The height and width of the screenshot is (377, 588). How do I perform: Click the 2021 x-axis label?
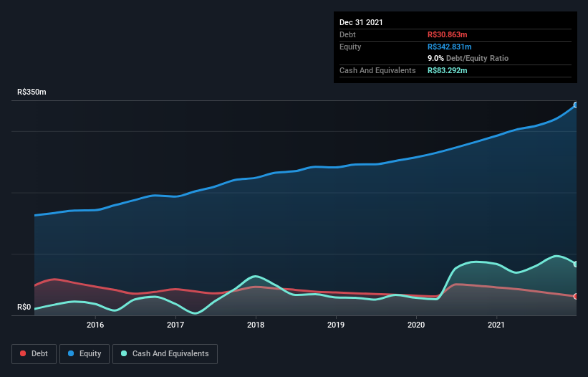(497, 325)
